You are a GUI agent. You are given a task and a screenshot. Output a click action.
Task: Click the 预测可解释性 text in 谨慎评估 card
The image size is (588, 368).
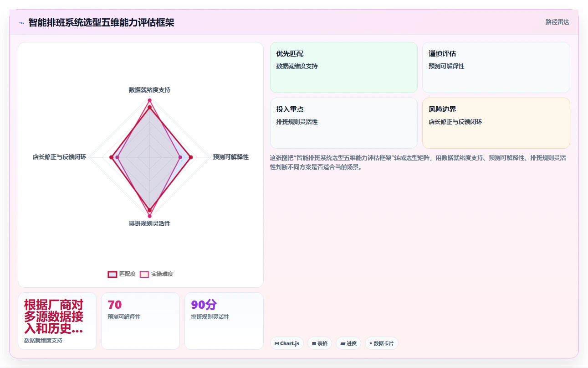point(446,66)
